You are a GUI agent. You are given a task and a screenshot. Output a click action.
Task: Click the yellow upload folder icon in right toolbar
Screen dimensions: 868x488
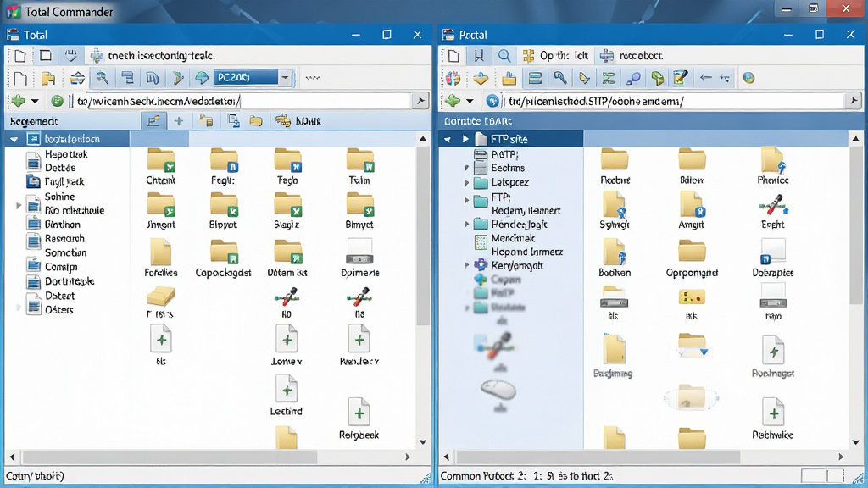point(509,78)
